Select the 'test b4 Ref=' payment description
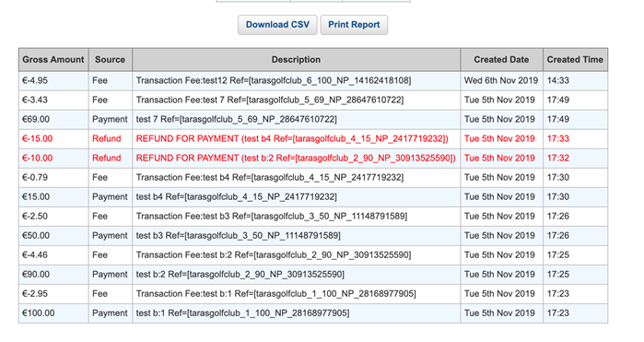 click(x=237, y=197)
